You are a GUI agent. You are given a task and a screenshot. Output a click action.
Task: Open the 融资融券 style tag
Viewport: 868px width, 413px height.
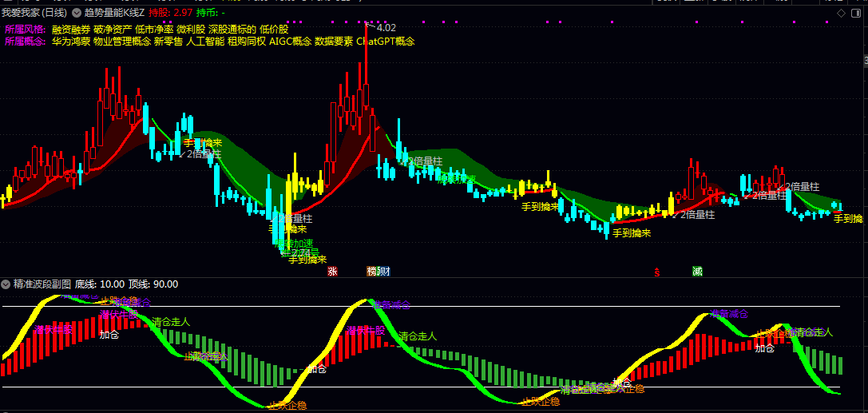click(x=71, y=29)
